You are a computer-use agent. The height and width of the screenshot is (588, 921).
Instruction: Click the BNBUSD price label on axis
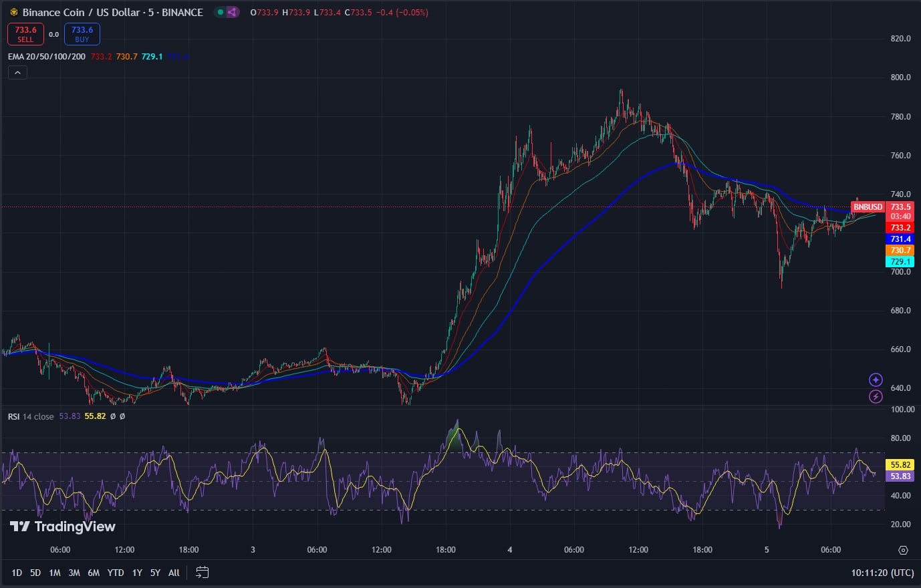(x=868, y=207)
